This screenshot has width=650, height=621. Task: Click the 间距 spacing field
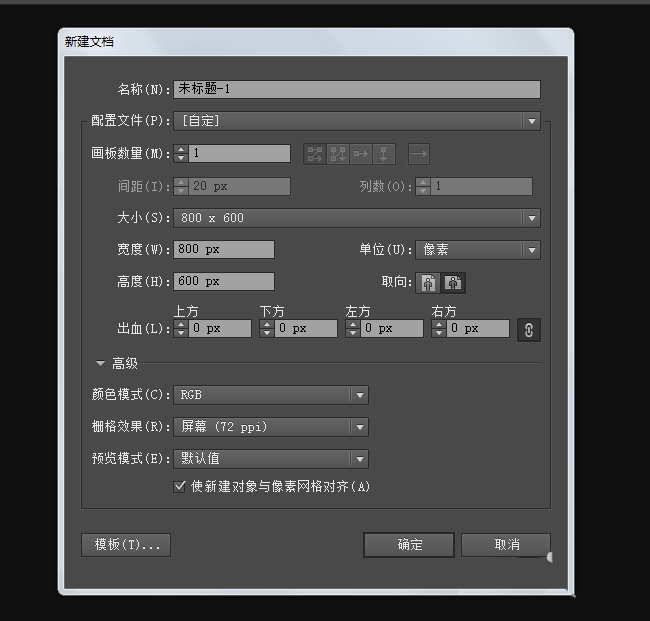(240, 187)
